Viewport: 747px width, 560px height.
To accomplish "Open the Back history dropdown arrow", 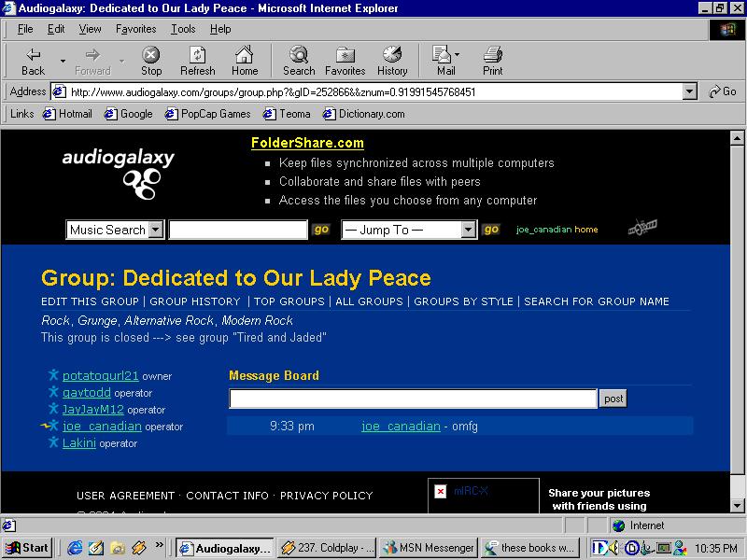I will coord(63,61).
